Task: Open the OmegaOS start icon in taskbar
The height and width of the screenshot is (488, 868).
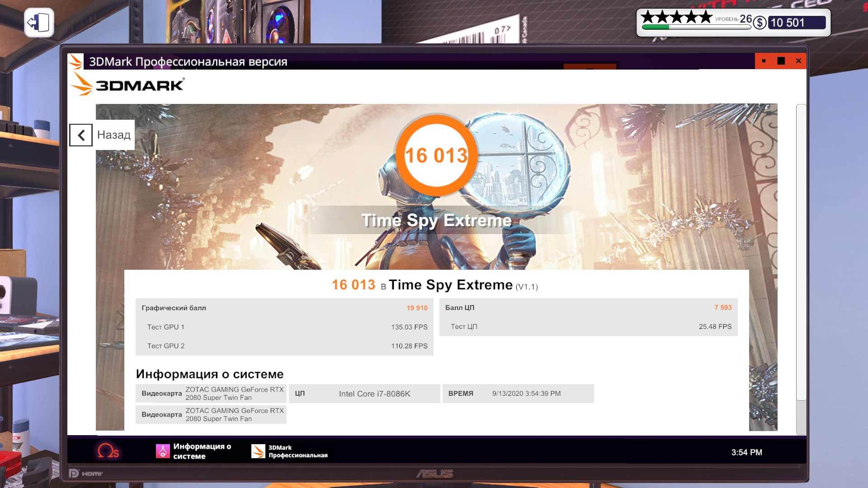Action: tap(108, 450)
